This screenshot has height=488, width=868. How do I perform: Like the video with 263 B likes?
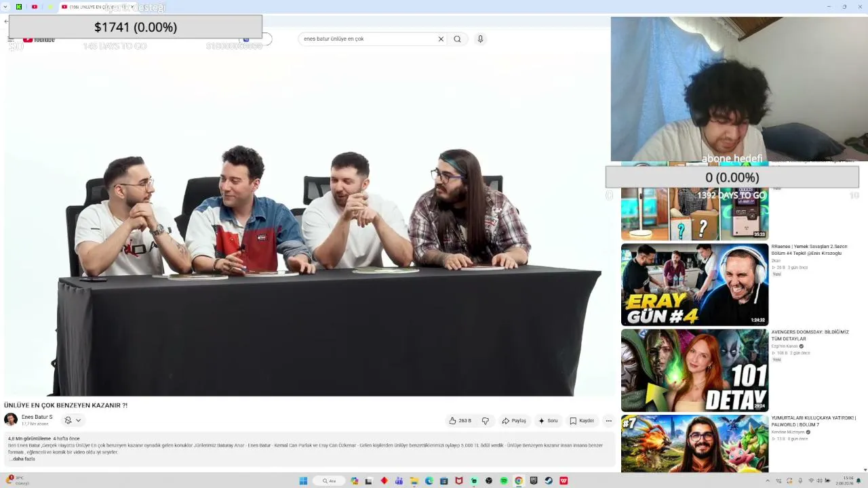[460, 421]
